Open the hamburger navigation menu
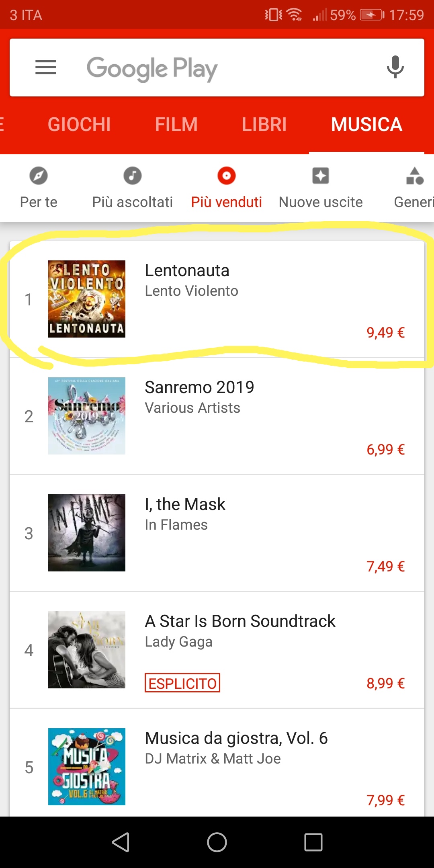Screen dimensions: 434x868 [x=46, y=67]
